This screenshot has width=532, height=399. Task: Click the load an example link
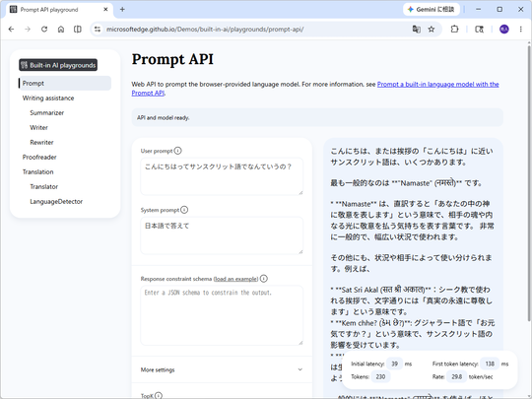click(236, 279)
